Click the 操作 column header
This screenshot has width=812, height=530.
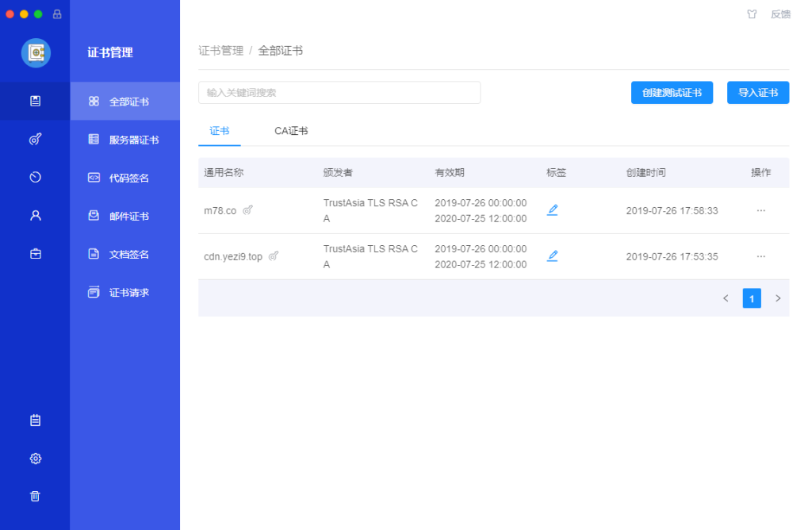point(760,172)
